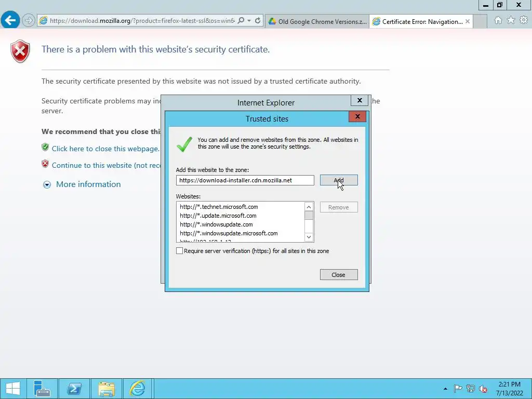The height and width of the screenshot is (399, 532).
Task: Click the More information chevron icon
Action: tap(47, 184)
